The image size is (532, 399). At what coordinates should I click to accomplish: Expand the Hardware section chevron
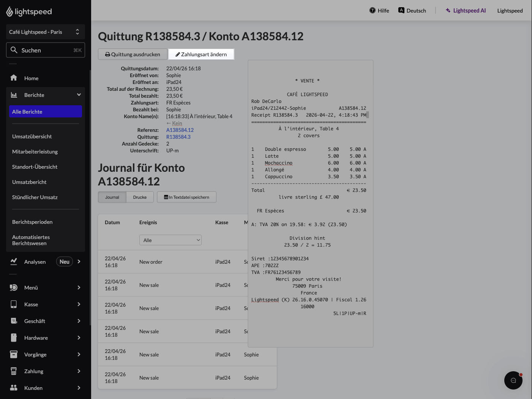coord(79,337)
